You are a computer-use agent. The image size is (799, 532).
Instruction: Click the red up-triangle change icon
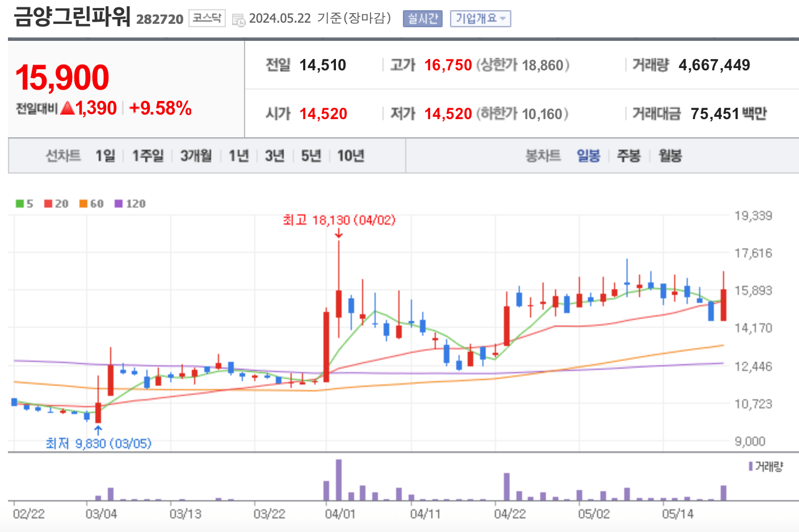click(68, 108)
